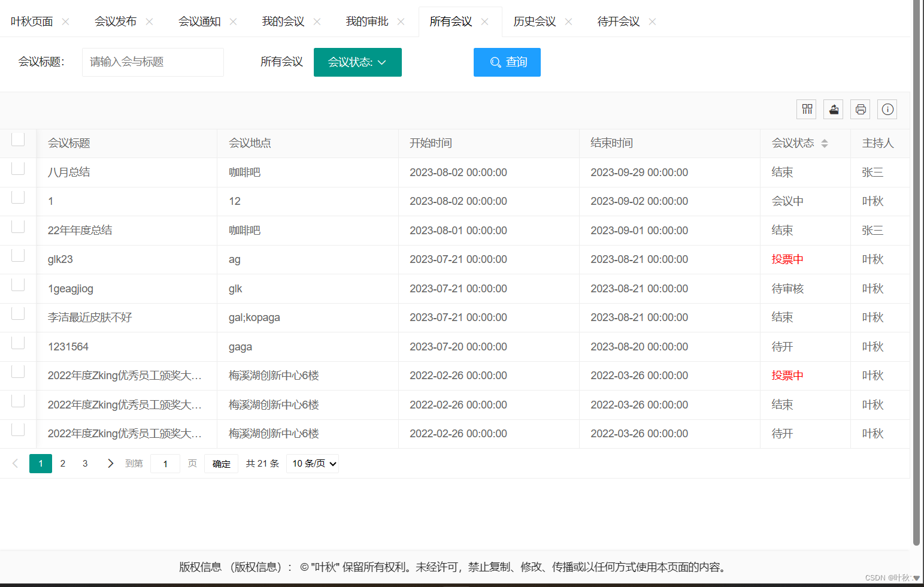Image resolution: width=924 pixels, height=587 pixels.
Task: Check the box for 22年年度总结 row
Action: (18, 226)
